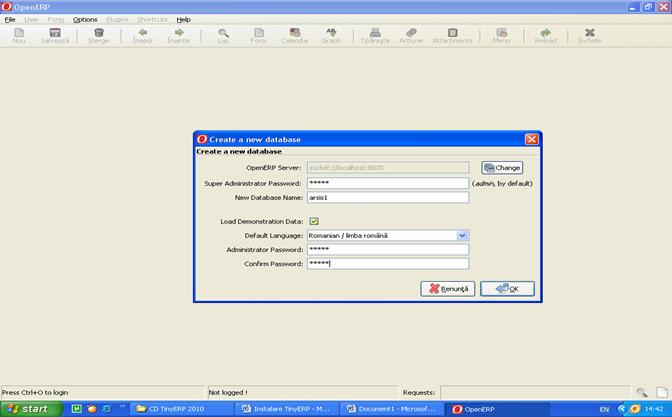Open the File menu

click(x=10, y=20)
